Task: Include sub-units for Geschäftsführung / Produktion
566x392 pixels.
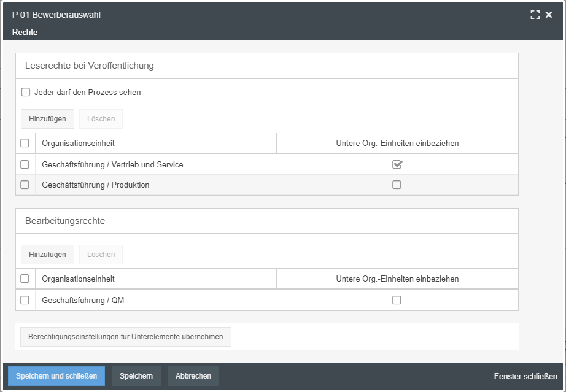Action: click(397, 185)
